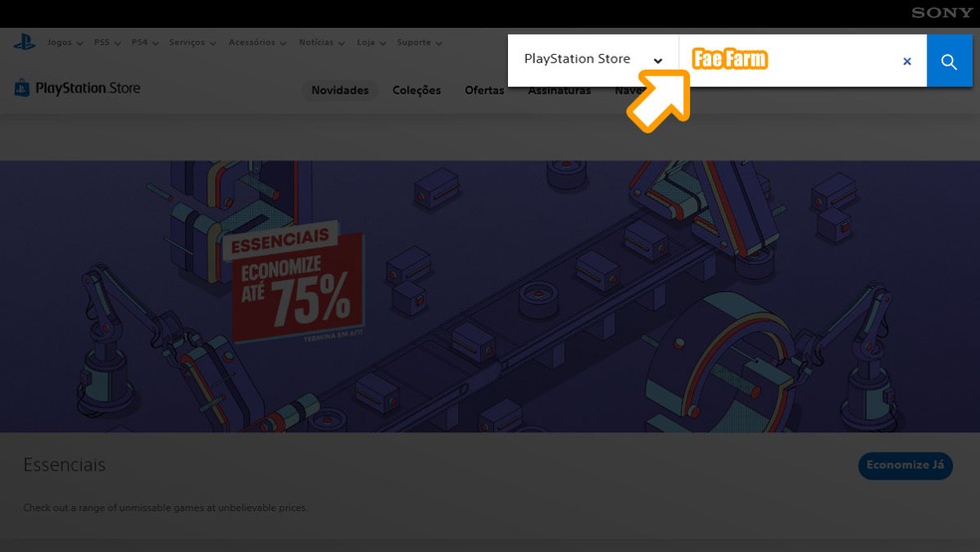Click the Essenciais section heading
The width and height of the screenshot is (980, 552).
pyautogui.click(x=65, y=465)
